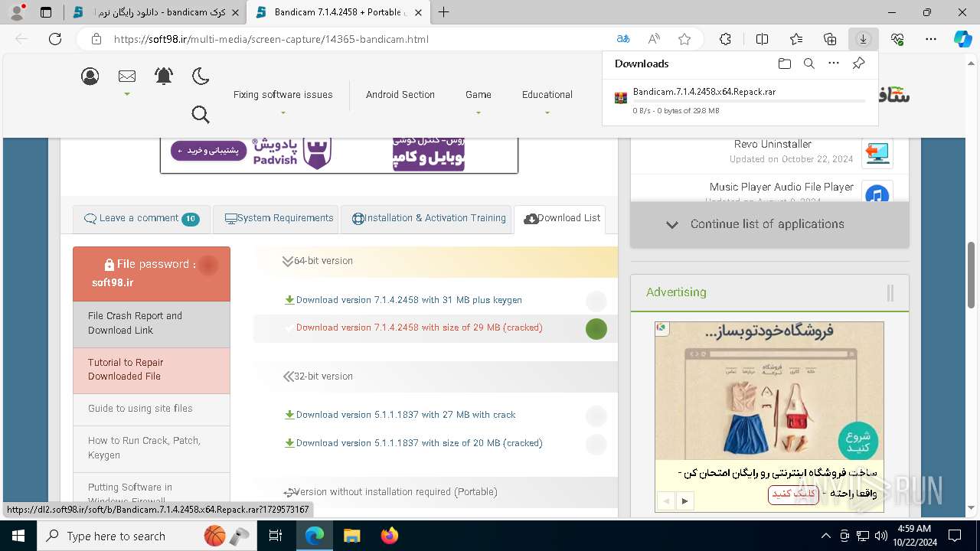Click the Bandicam.7.1.4.2458.x64.Repack.rar download item
This screenshot has height=551, width=980.
click(x=740, y=100)
